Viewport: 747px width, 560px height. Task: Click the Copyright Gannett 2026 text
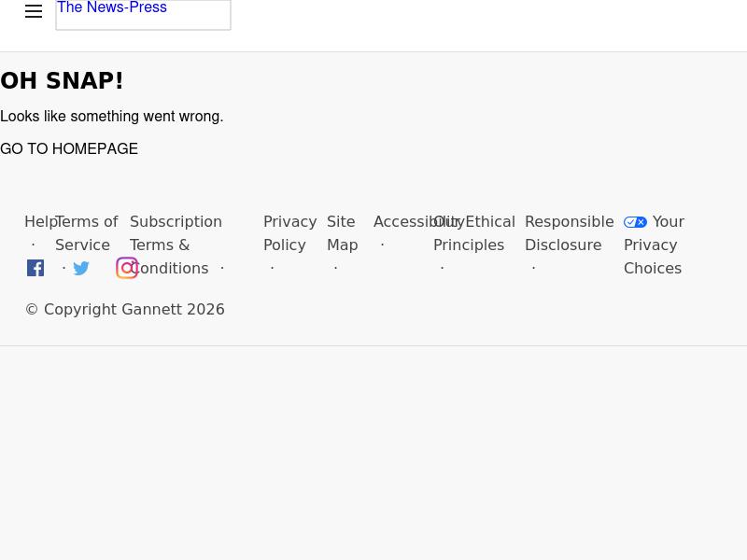tap(124, 310)
